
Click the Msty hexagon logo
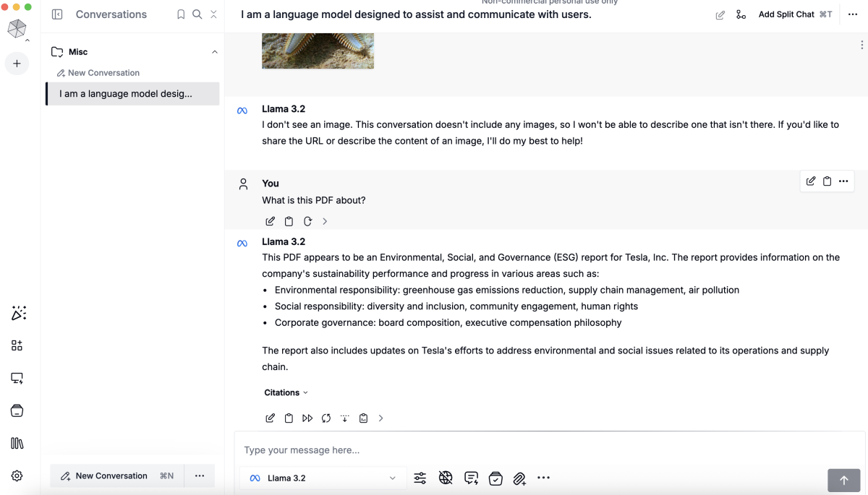pos(17,28)
